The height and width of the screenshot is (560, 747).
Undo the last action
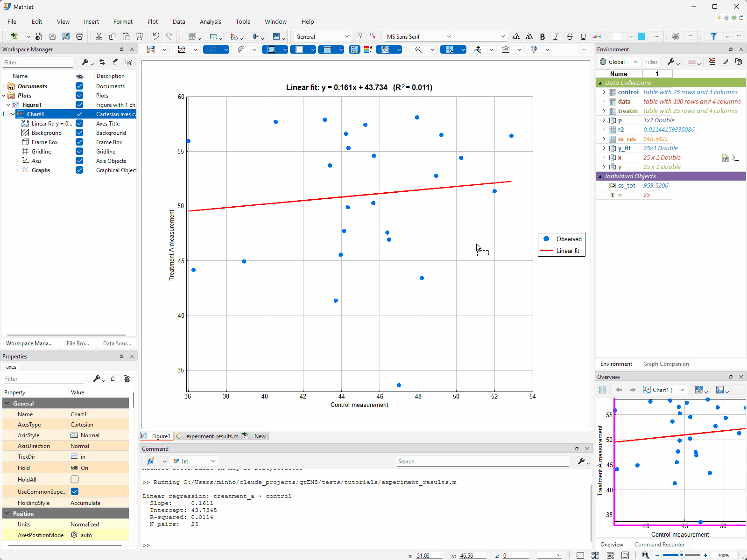point(156,36)
